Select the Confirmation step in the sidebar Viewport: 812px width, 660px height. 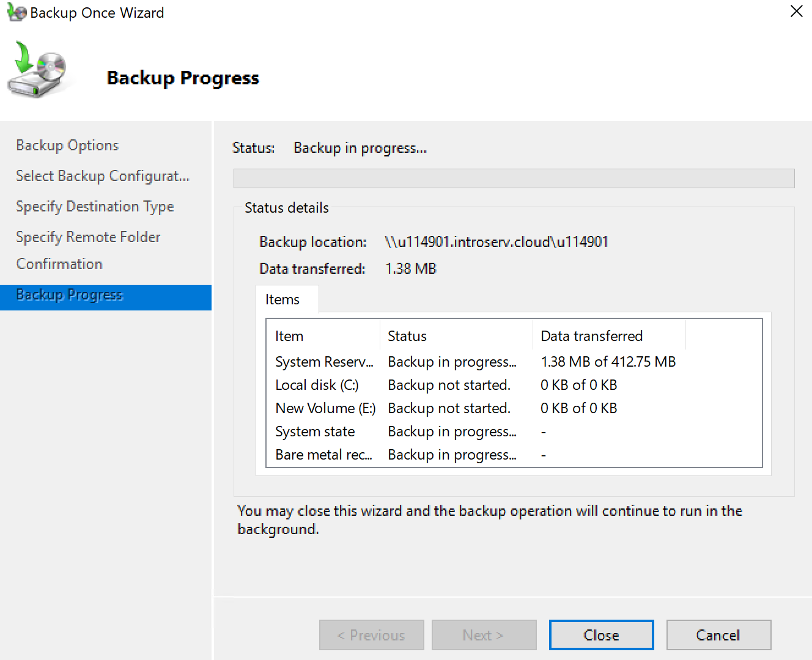[x=59, y=264]
